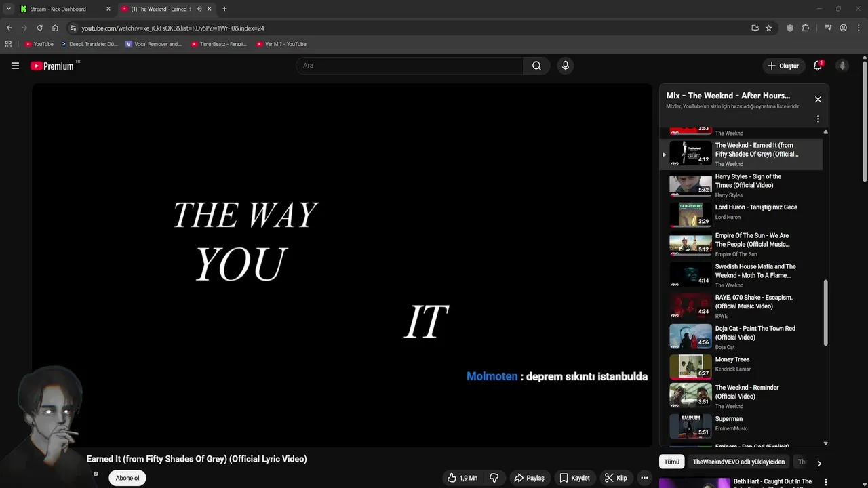
Task: Open the notifications bell
Action: point(818,66)
